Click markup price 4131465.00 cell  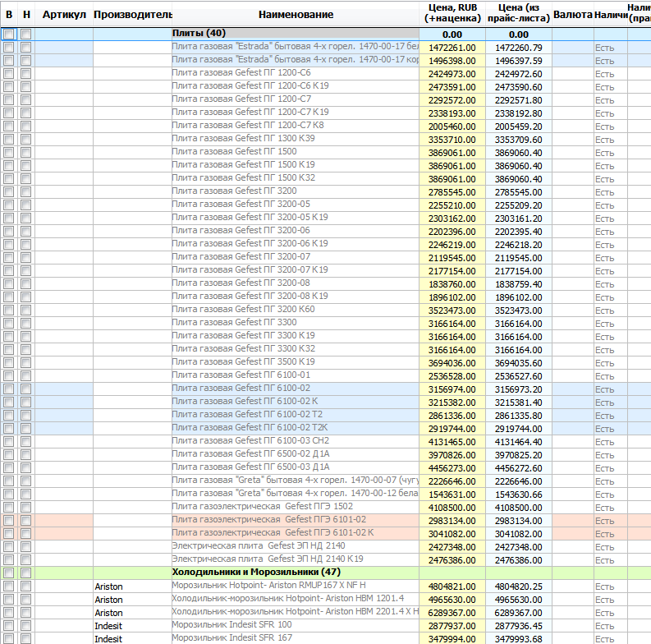click(452, 442)
